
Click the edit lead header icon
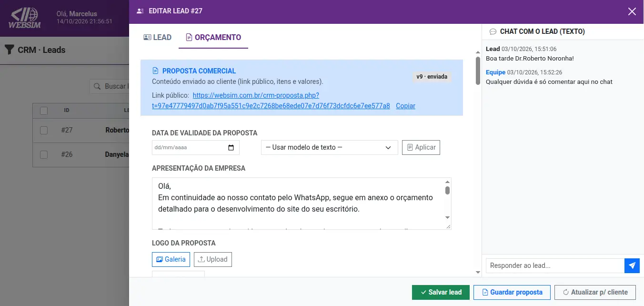pos(140,11)
